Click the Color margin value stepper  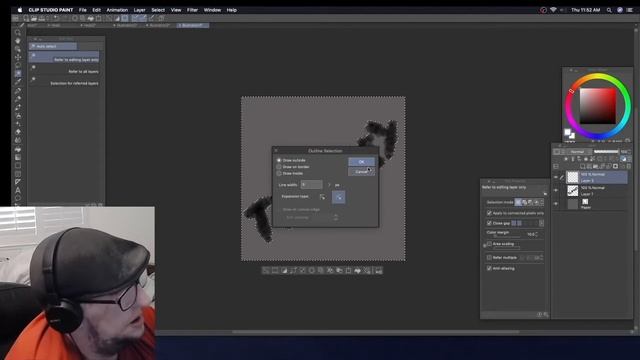[x=536, y=234]
